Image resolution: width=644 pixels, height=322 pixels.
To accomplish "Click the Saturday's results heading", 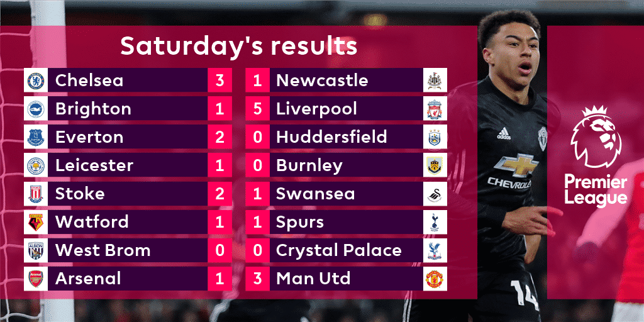I will click(x=238, y=46).
